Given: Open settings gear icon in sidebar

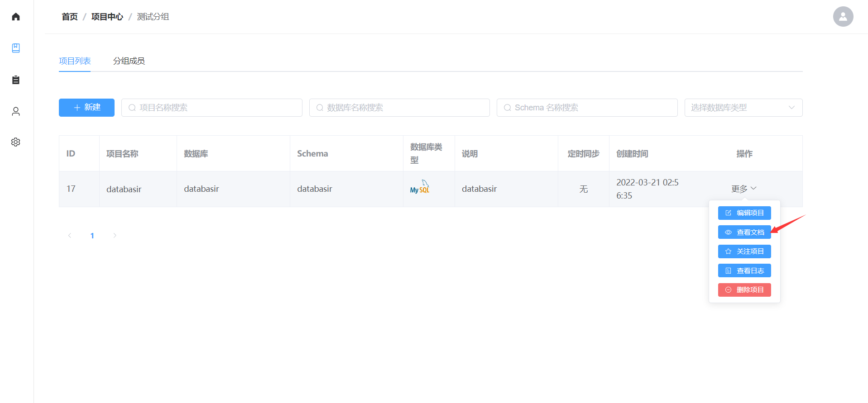Looking at the screenshot, I should [x=16, y=142].
